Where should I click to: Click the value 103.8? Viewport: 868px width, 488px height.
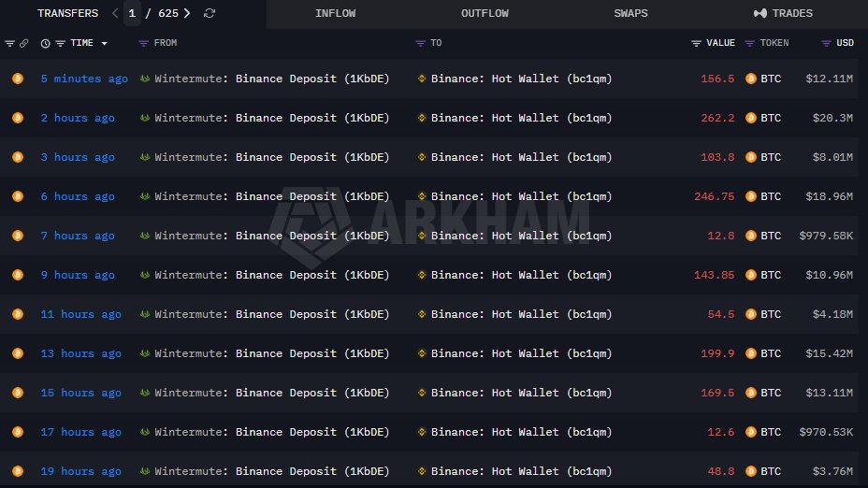(717, 157)
